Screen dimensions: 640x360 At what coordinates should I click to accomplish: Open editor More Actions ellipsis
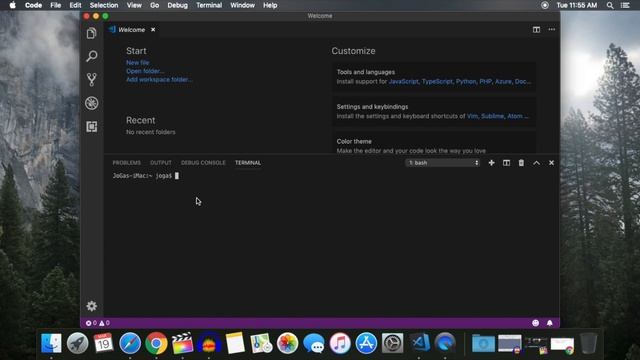pos(551,29)
